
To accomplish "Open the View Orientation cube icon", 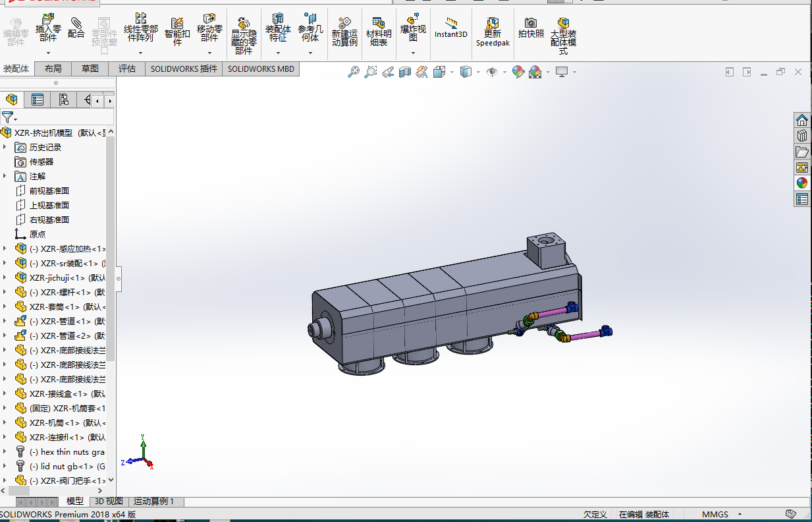I will point(439,72).
